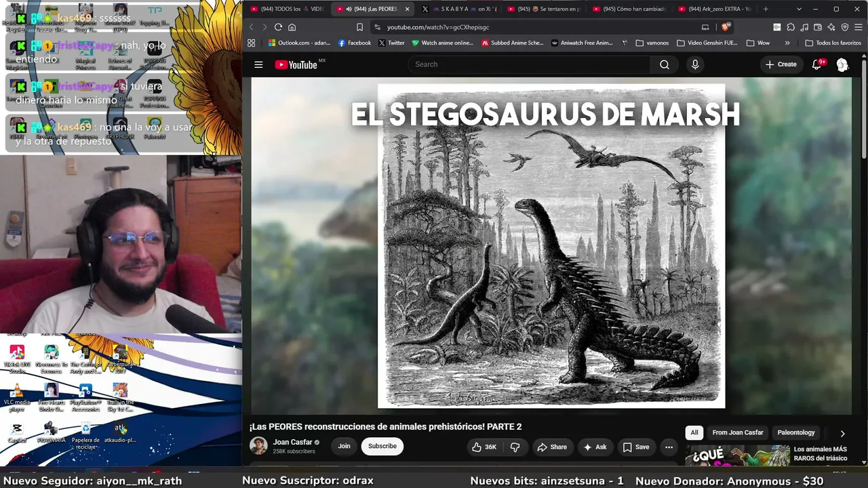The height and width of the screenshot is (488, 868).
Task: Open Joan Casfar channel avatar
Action: 258,446
